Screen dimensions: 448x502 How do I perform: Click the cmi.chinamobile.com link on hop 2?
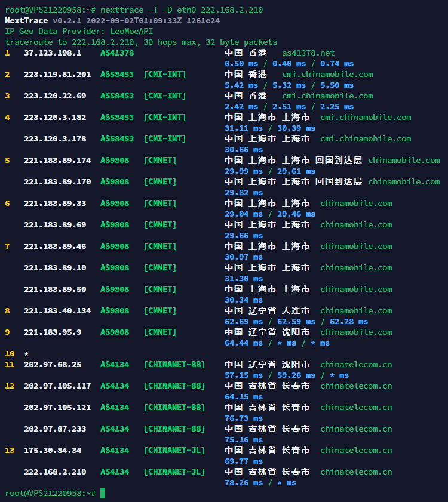coord(327,74)
